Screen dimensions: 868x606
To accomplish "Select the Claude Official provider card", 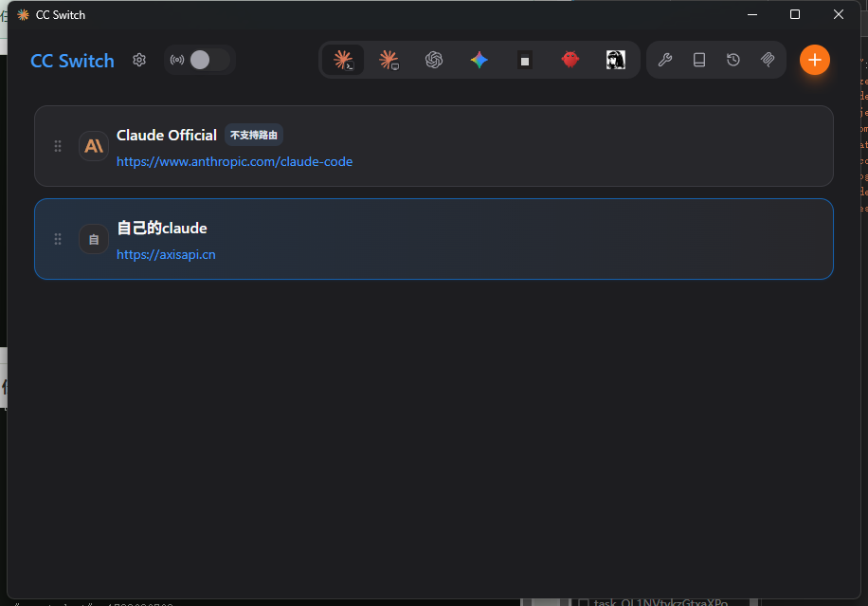I will tap(433, 146).
